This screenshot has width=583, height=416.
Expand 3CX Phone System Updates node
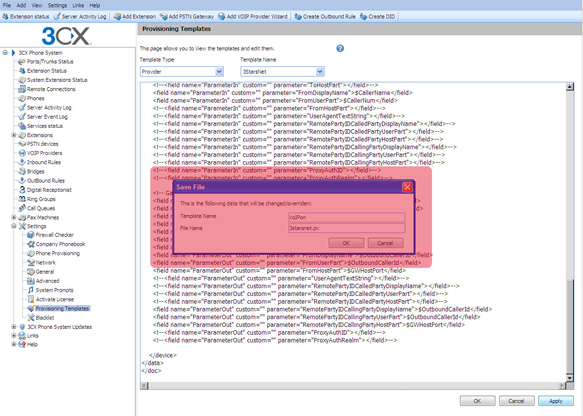click(14, 327)
